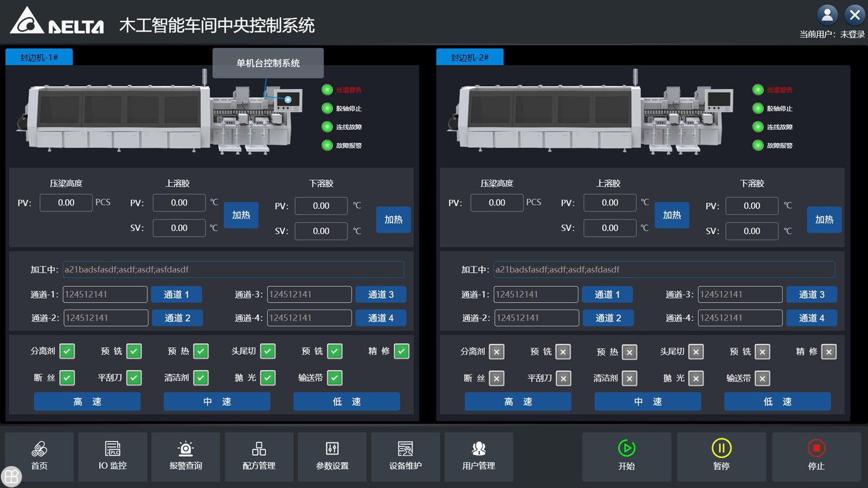Open 报警查询 alarm query

pyautogui.click(x=186, y=457)
